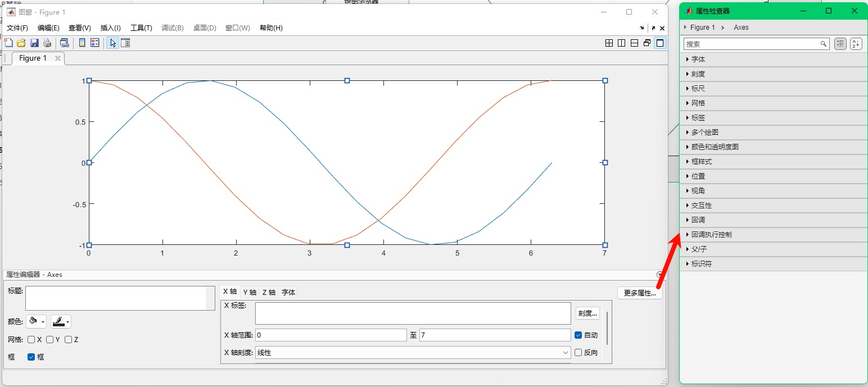Open the edge line color picker
Viewport: 868px width, 387px height.
(x=61, y=322)
